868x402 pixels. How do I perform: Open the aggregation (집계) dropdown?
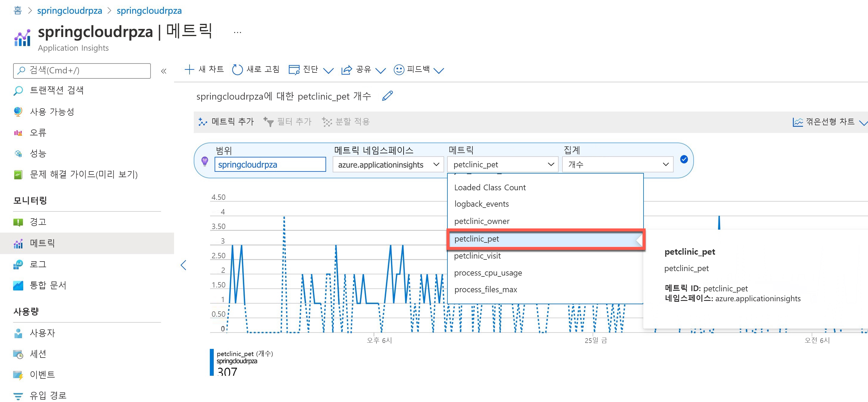[617, 165]
